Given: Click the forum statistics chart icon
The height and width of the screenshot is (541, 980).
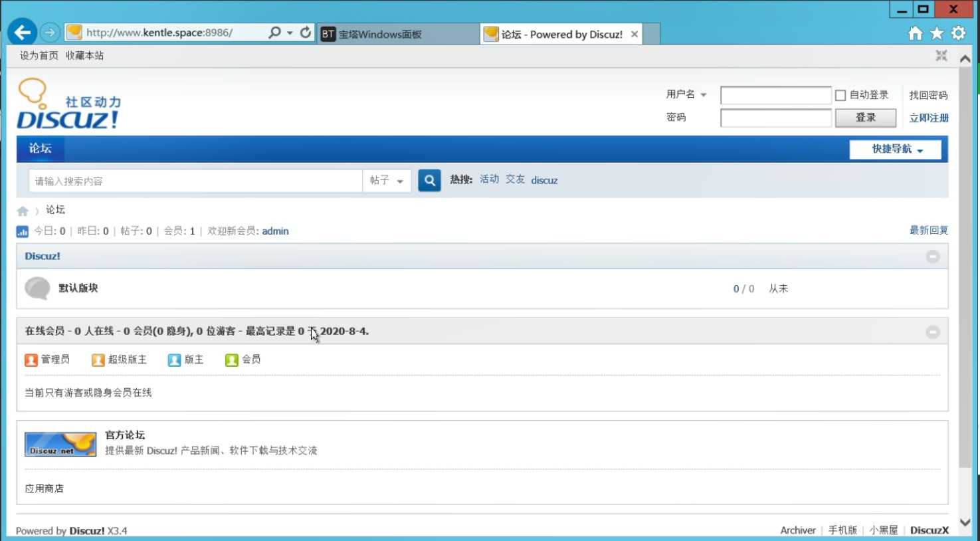Looking at the screenshot, I should point(22,231).
